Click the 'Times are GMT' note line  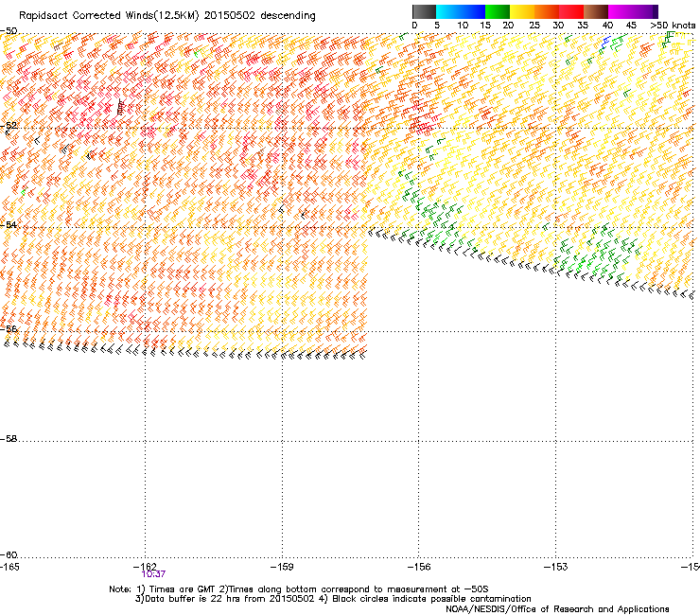pos(299,589)
